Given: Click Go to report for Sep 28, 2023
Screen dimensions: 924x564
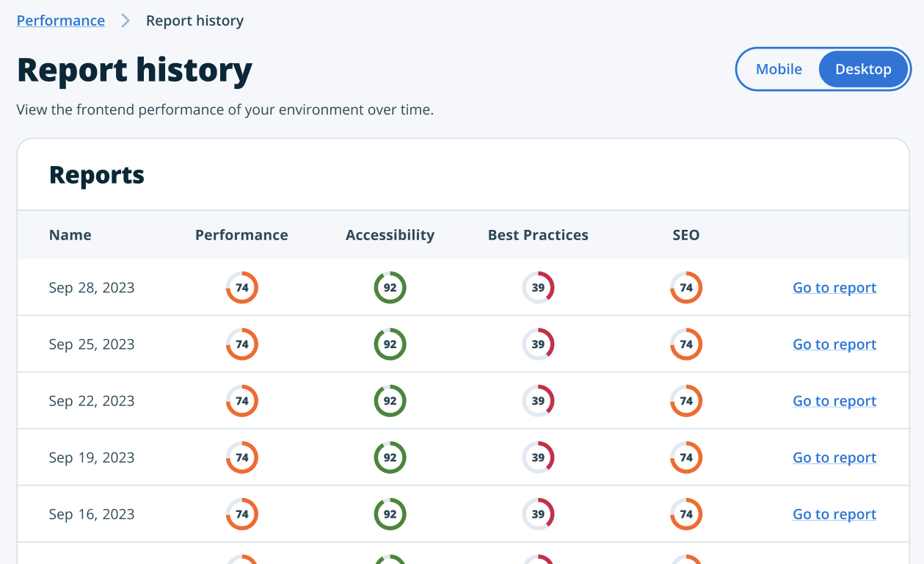Looking at the screenshot, I should tap(834, 287).
